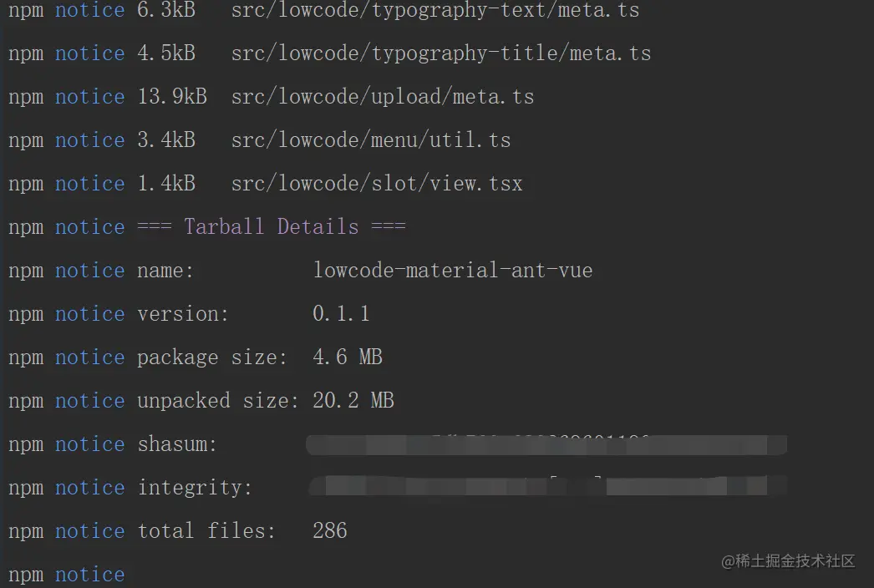
Task: Click the 'shasum:' label
Action: click(x=177, y=444)
